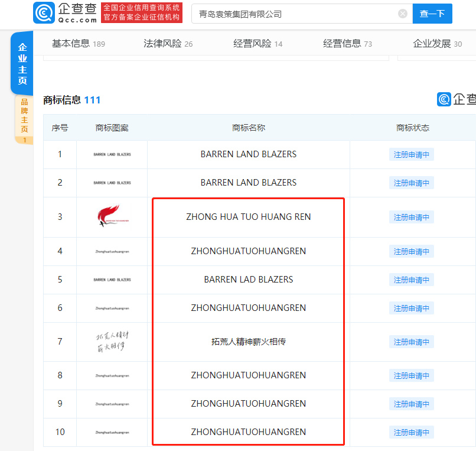The image size is (476, 451).
Task: Click BARREN LAND BLAZERS name in row 2
Action: (248, 183)
